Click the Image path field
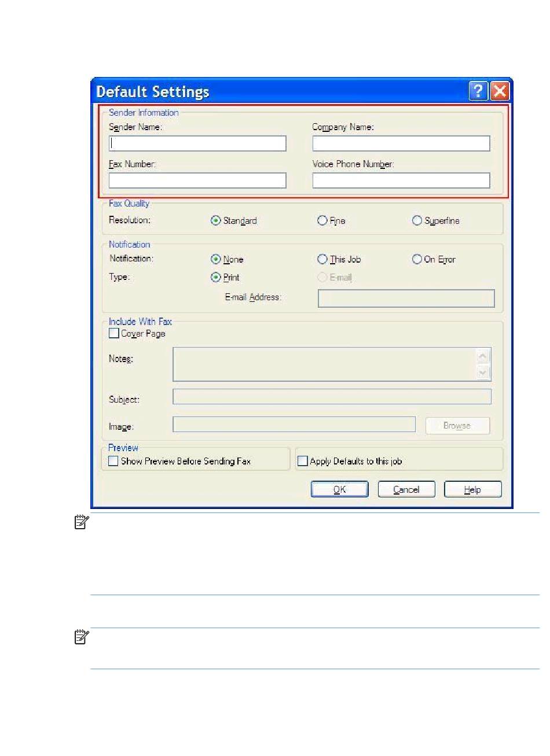 coord(294,424)
